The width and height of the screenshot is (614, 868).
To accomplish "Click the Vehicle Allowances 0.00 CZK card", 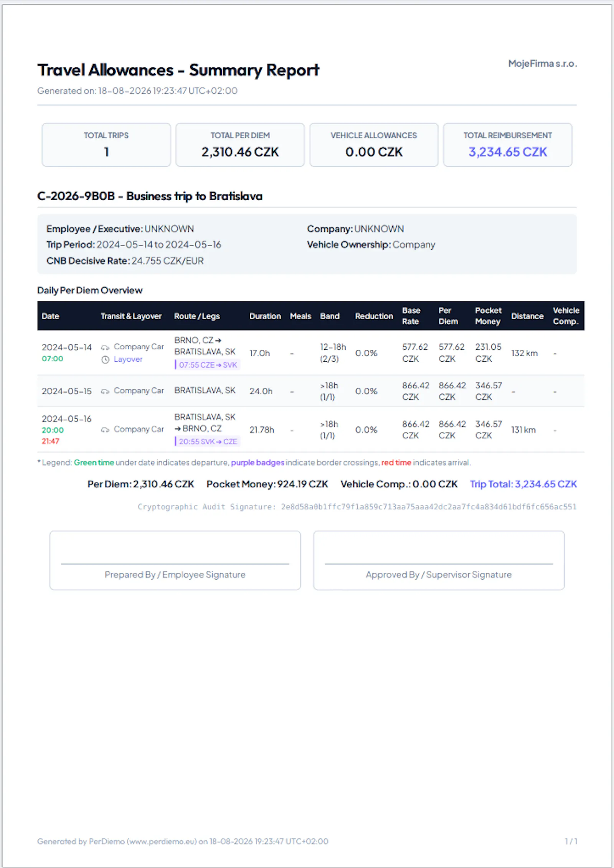I will (374, 145).
